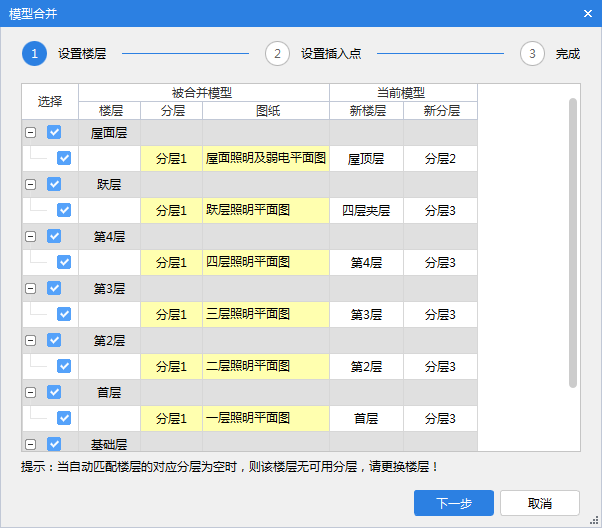Screen dimensions: 602x528
Task: Uncheck the 屋面层 group checkbox
Action: pos(54,132)
